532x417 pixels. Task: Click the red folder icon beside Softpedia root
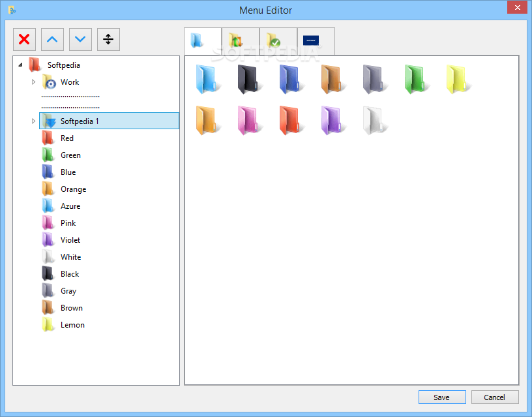coord(35,65)
